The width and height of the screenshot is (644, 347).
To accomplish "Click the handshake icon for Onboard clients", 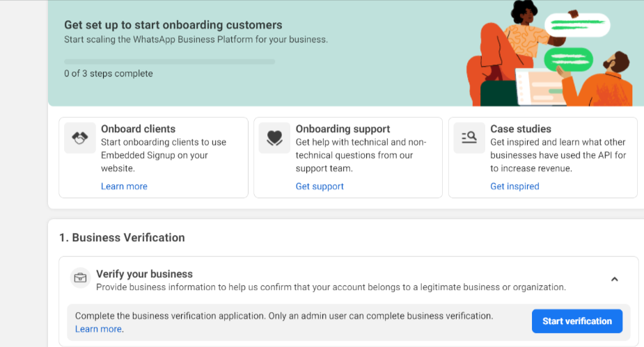I will tap(80, 138).
